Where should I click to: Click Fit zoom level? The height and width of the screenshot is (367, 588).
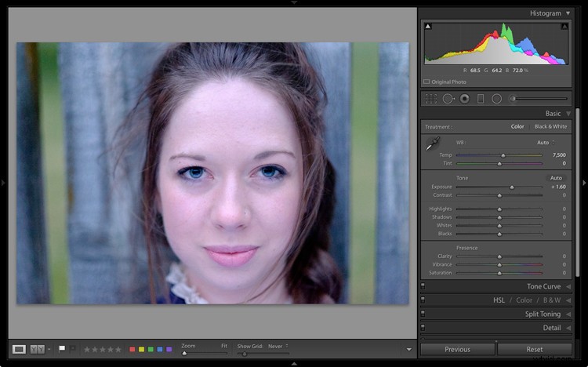224,346
